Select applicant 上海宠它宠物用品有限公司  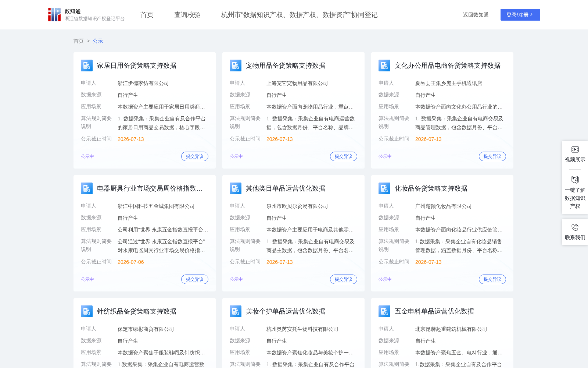[x=297, y=83]
